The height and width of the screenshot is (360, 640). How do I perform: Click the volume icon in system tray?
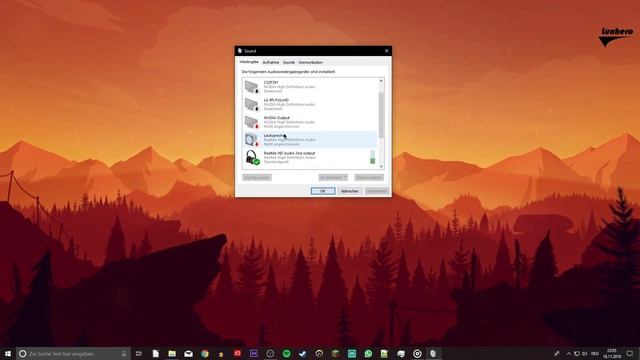[x=584, y=354]
